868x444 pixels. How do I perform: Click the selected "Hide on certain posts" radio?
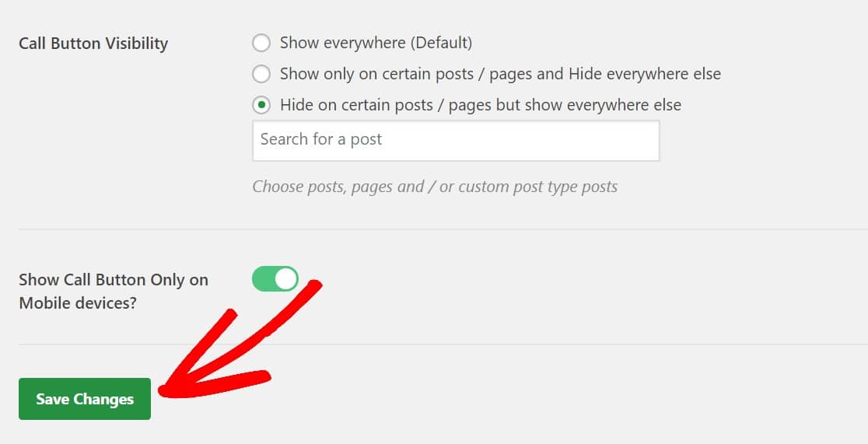[261, 105]
